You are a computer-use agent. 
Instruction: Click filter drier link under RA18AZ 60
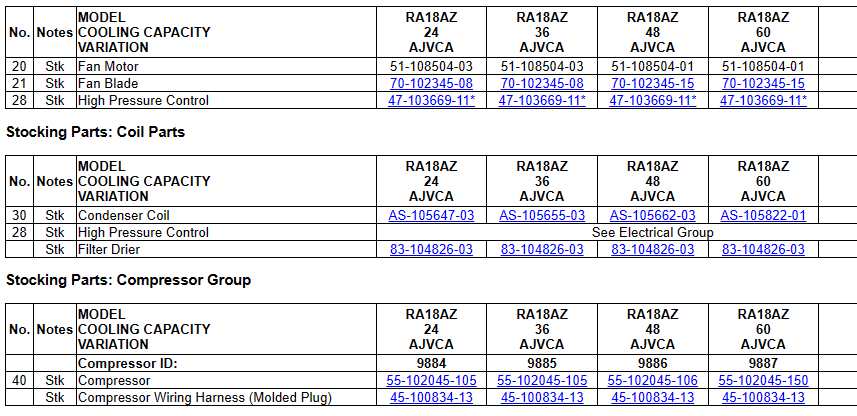763,250
